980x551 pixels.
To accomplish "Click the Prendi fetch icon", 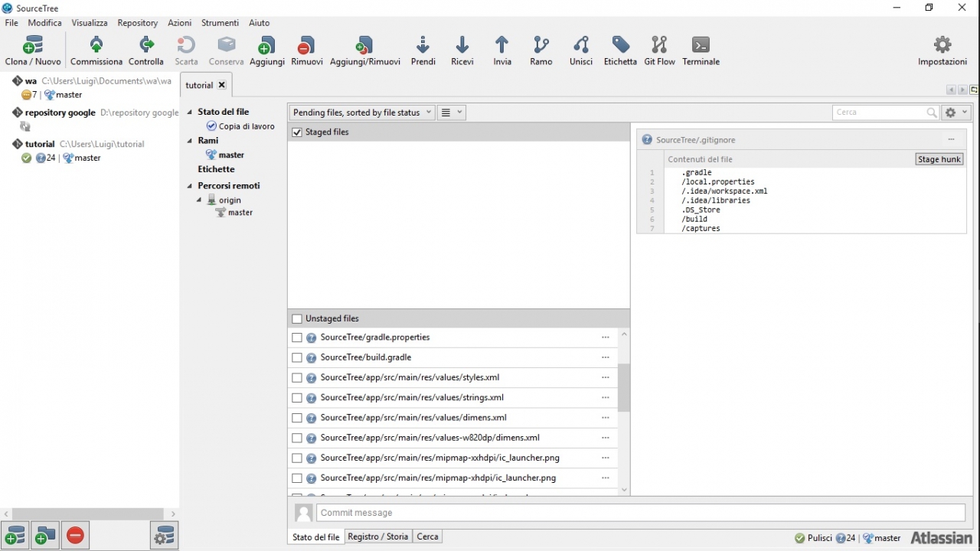I will (423, 45).
